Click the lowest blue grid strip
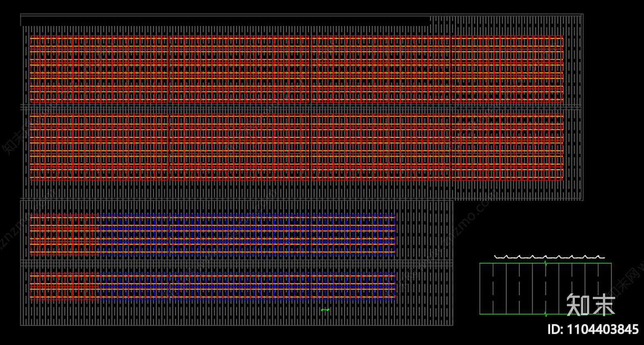The width and height of the screenshot is (644, 345). (x=247, y=287)
